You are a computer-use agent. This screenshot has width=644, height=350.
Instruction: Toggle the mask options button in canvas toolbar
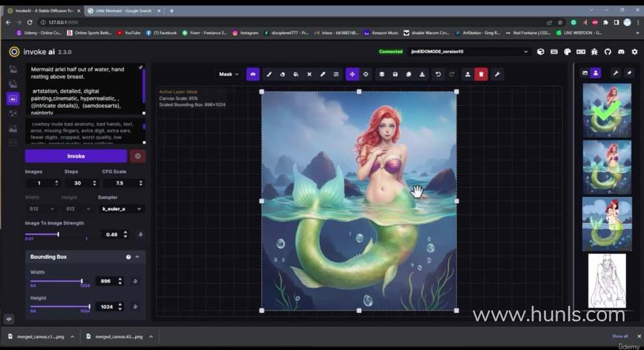pos(252,74)
